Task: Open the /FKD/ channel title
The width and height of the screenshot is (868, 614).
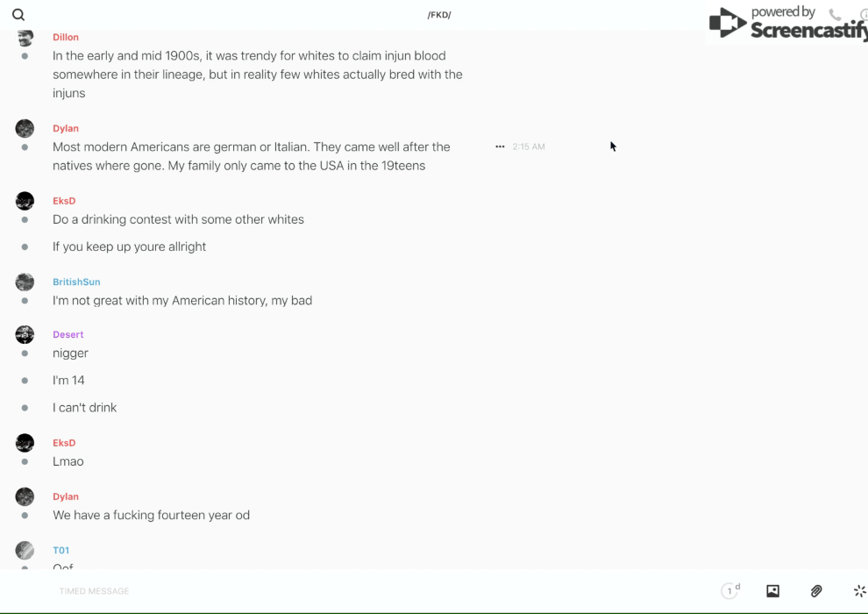Action: (439, 15)
